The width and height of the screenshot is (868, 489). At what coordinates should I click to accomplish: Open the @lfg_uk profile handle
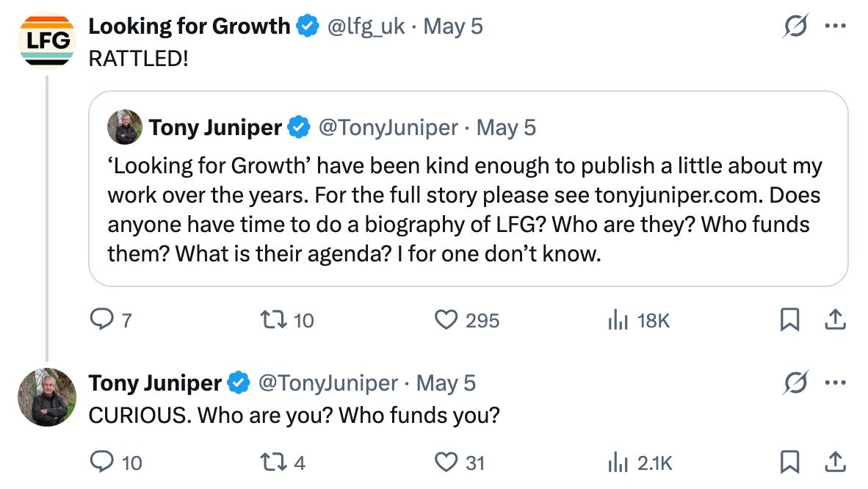(366, 26)
